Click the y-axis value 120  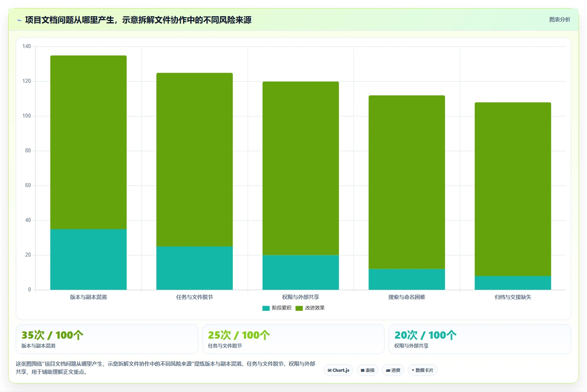27,81
